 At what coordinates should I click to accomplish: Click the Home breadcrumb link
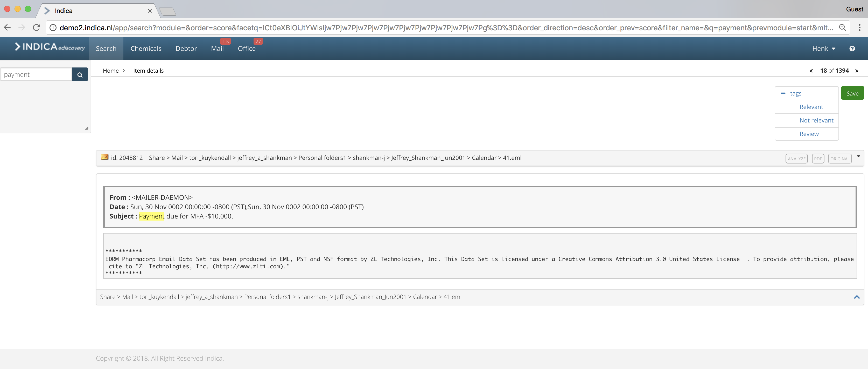click(x=110, y=71)
